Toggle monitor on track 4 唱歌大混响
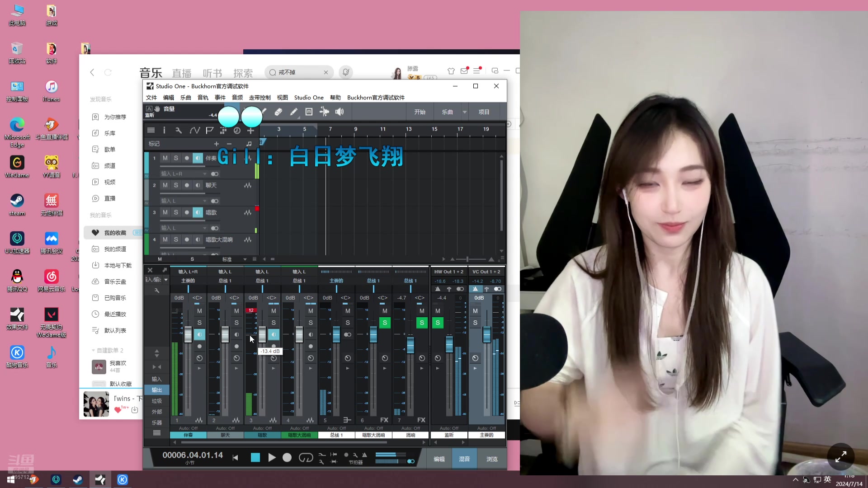868x488 pixels. point(198,239)
